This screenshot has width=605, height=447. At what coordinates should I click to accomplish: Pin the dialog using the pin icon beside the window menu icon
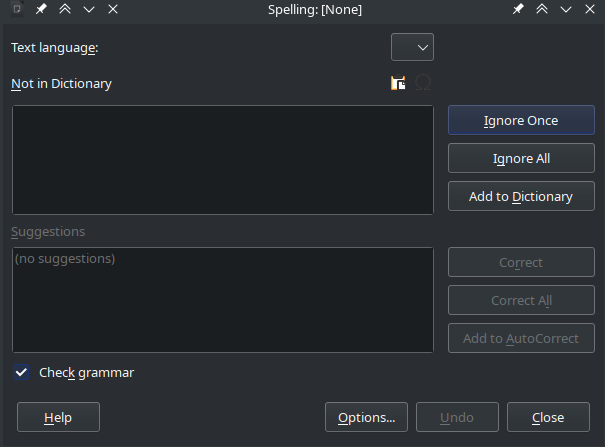(x=41, y=9)
